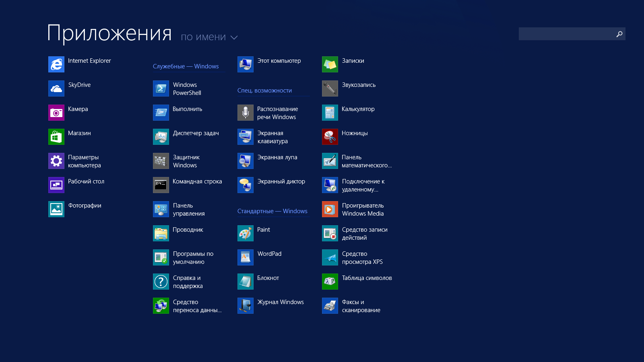Select the Спец. возможности group header
This screenshot has width=644, height=362.
pyautogui.click(x=264, y=90)
